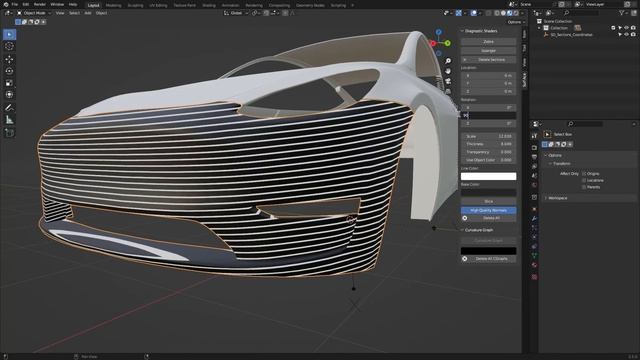Image resolution: width=640 pixels, height=360 pixels.
Task: Toggle camera view icon in the viewport
Action: click(448, 81)
